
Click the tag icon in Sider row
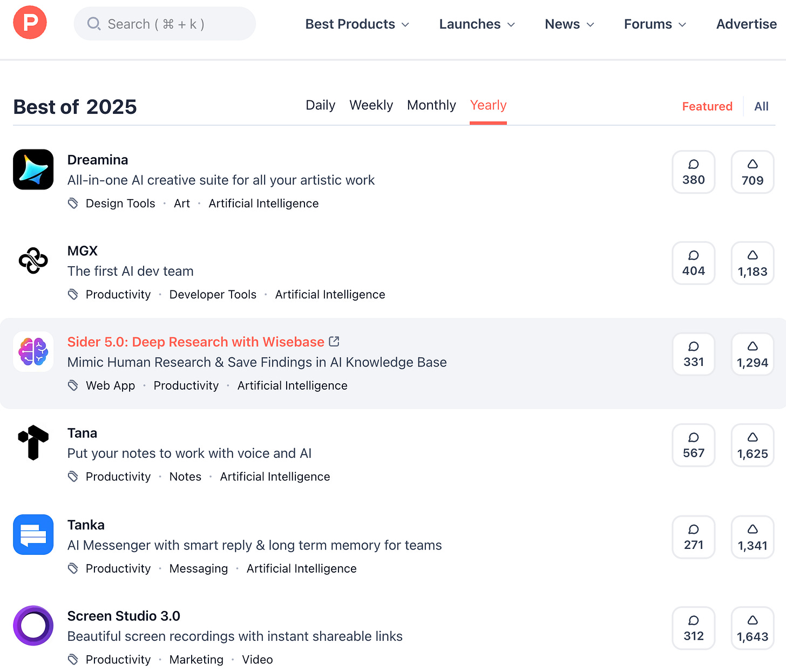(x=73, y=385)
